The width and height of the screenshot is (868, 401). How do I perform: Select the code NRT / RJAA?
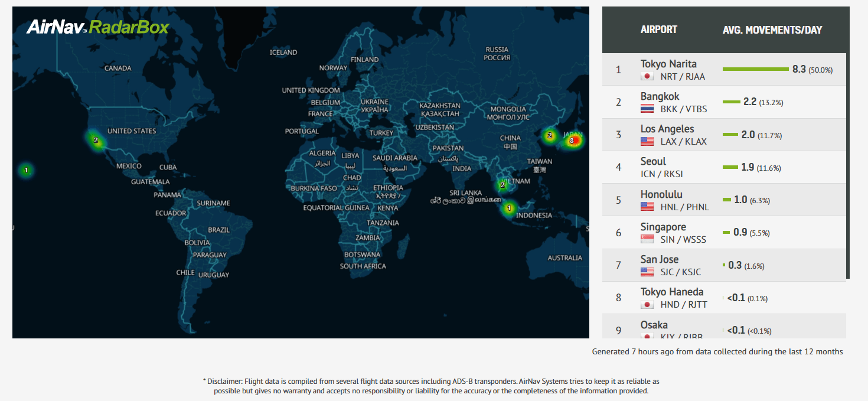tap(683, 77)
